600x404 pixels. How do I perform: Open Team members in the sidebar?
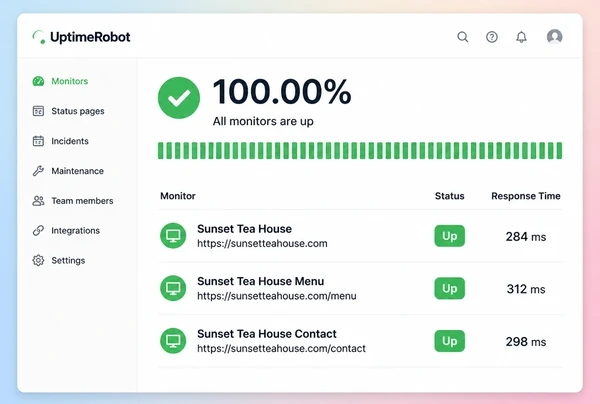pyautogui.click(x=82, y=200)
